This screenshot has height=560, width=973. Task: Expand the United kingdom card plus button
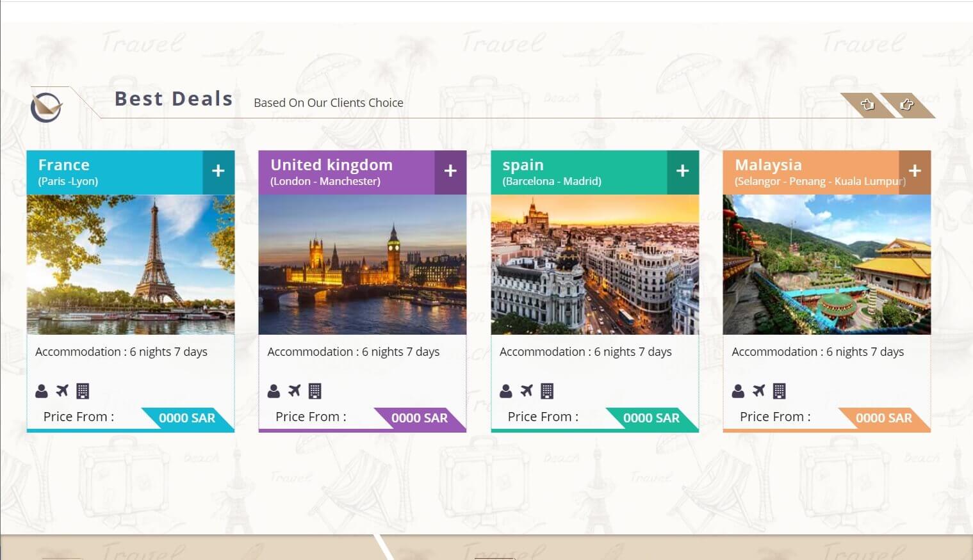pos(450,172)
